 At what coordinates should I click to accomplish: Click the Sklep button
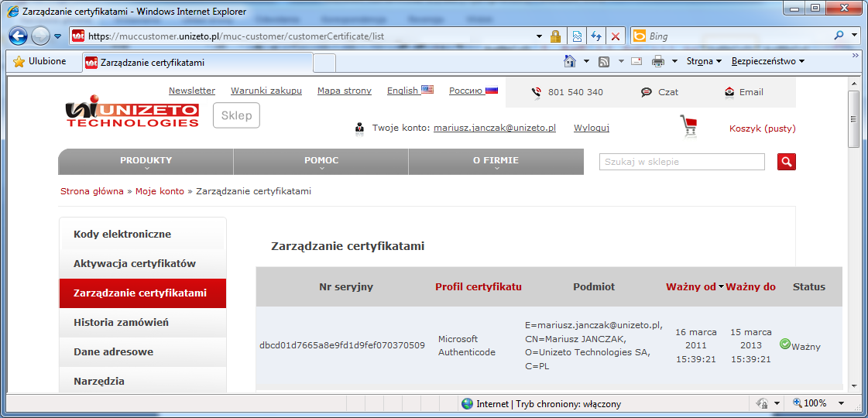pos(236,115)
